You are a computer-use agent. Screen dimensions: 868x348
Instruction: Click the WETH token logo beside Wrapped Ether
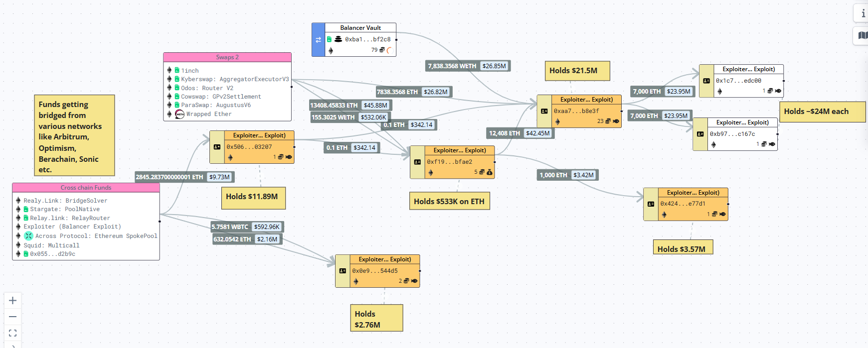click(x=179, y=115)
